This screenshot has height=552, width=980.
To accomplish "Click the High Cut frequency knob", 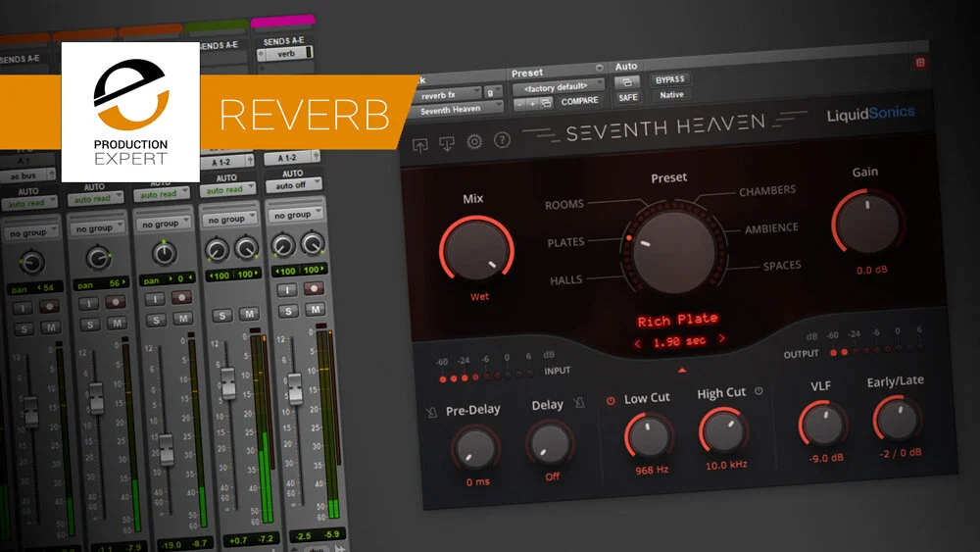I will click(x=723, y=430).
